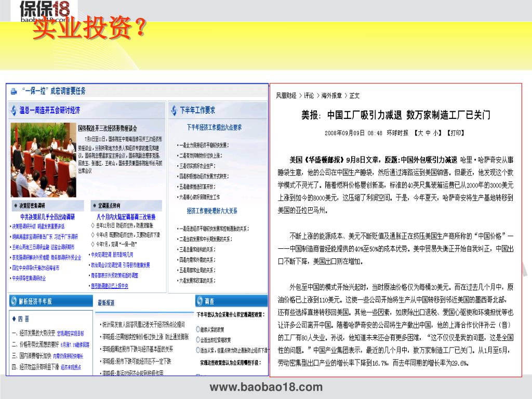Open 凤凰财经 in the breadcrumb
The width and height of the screenshot is (532, 399).
coord(286,96)
